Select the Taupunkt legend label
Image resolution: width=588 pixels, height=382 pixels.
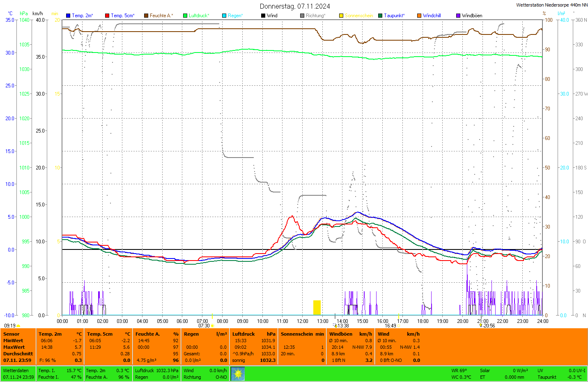[x=394, y=16]
